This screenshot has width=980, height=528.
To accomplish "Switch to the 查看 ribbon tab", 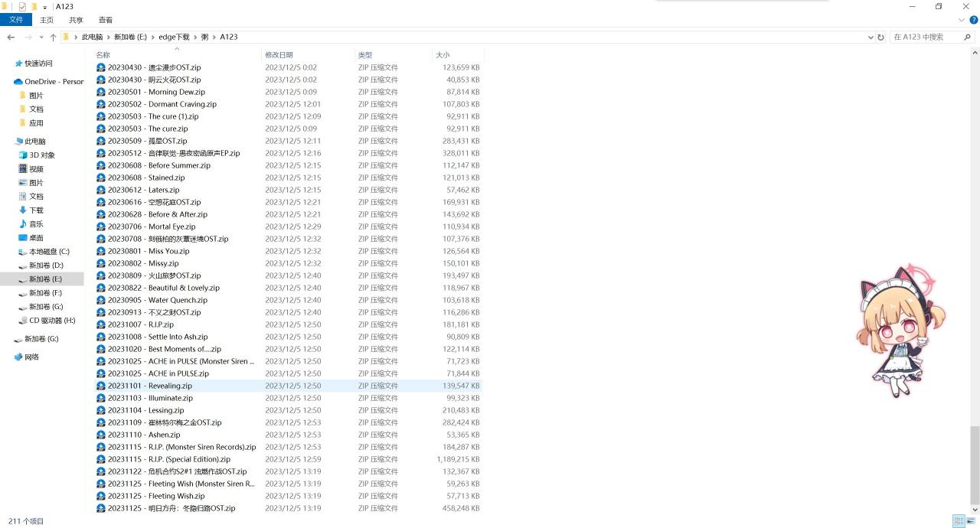I will [x=106, y=20].
